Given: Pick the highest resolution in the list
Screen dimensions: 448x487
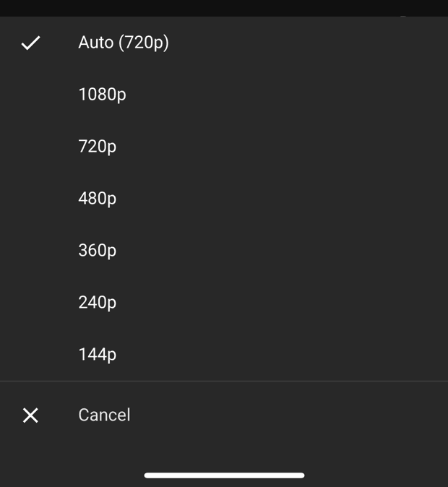Looking at the screenshot, I should pos(102,95).
